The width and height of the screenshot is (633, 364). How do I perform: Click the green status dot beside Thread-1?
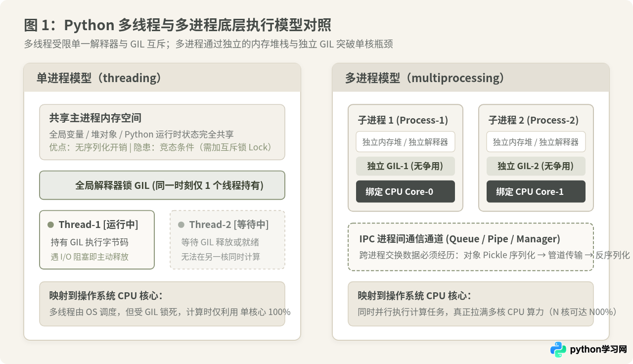pos(50,225)
